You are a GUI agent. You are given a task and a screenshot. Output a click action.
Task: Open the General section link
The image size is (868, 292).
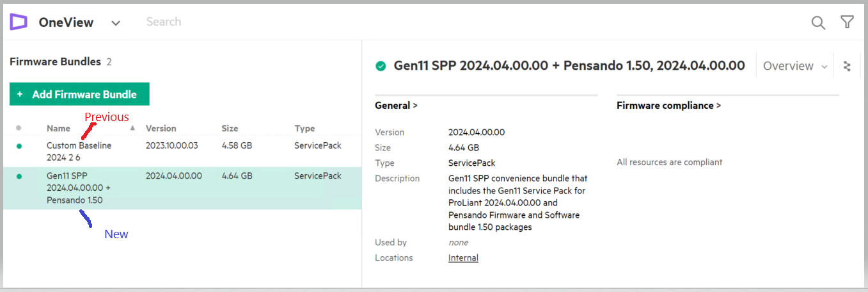tap(396, 106)
